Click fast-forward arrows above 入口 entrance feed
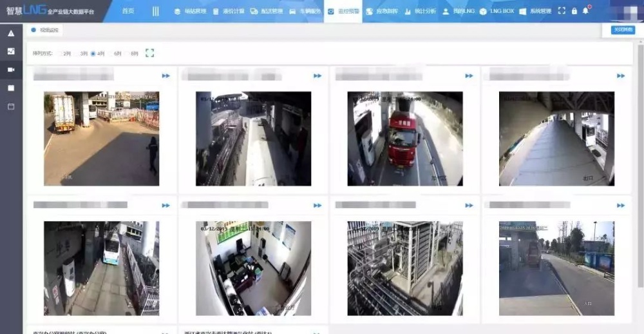 tap(621, 205)
